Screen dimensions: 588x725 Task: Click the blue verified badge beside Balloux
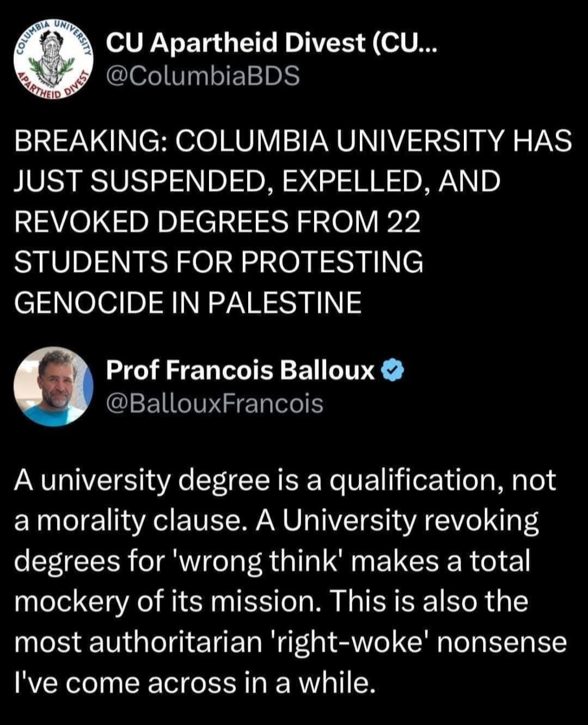(x=394, y=371)
